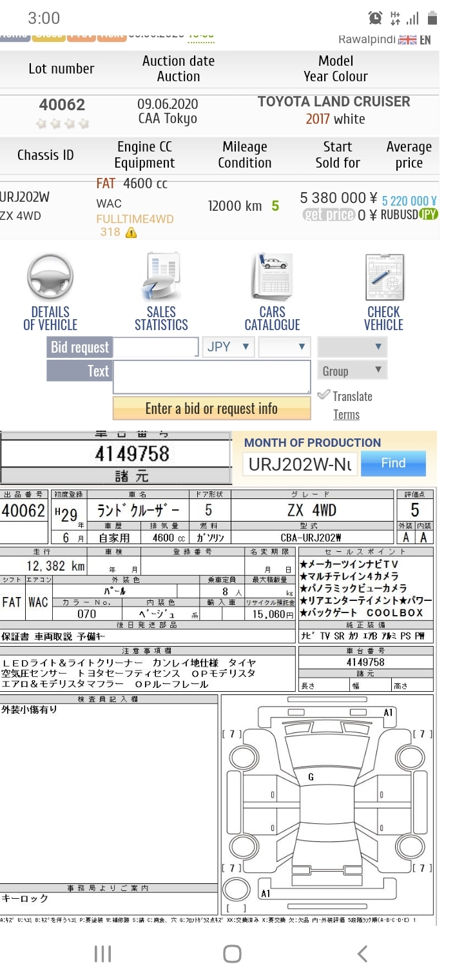This screenshot has height=980, width=464.
Task: Open the Details of Vehicle steering wheel icon
Action: tap(50, 277)
